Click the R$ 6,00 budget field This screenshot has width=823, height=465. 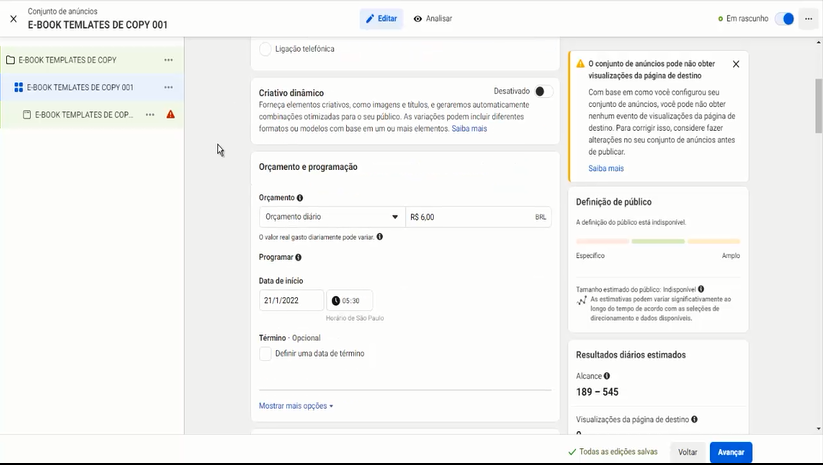point(478,217)
